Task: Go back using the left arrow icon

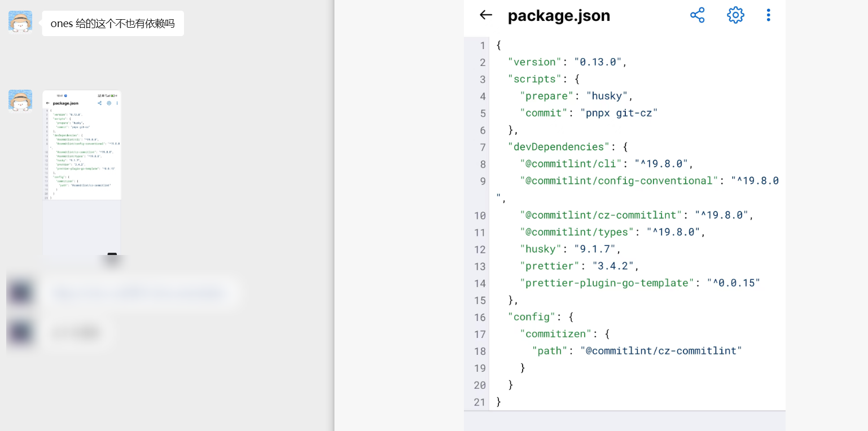Action: (485, 15)
